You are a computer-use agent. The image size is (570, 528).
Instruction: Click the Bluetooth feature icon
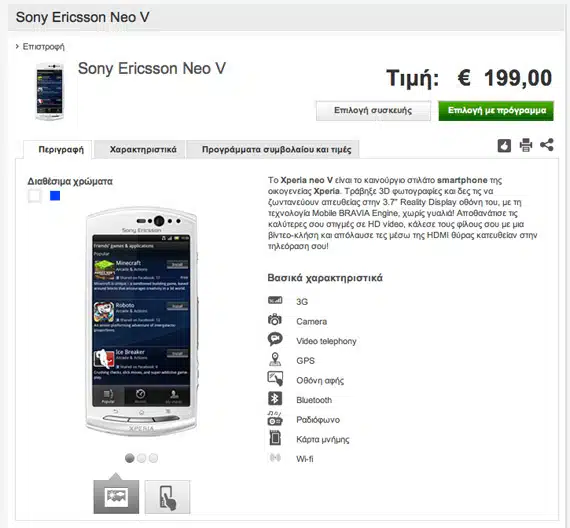click(x=275, y=399)
